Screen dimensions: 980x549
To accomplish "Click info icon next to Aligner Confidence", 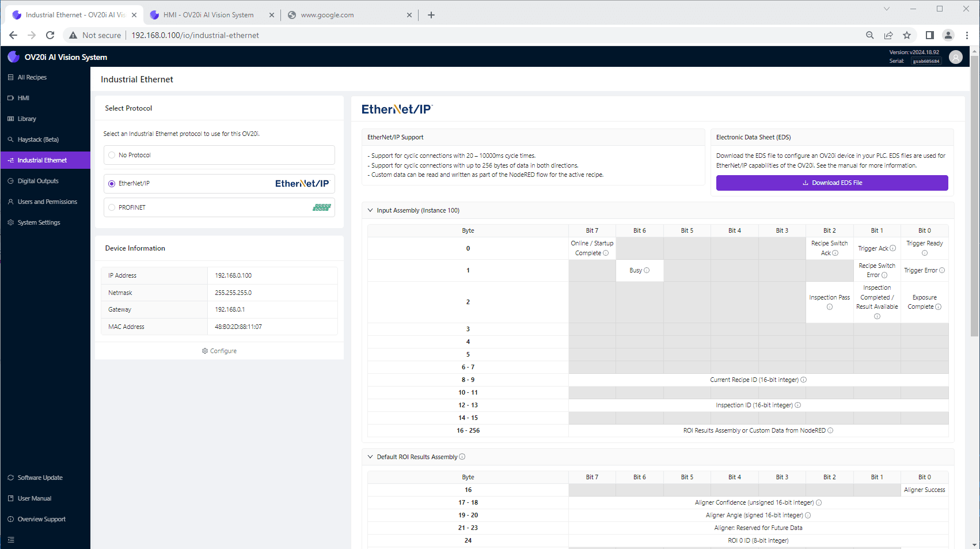I will coord(819,502).
